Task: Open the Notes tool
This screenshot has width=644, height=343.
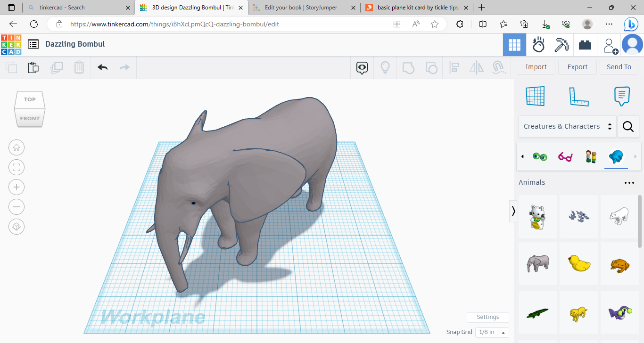Action: point(622,96)
